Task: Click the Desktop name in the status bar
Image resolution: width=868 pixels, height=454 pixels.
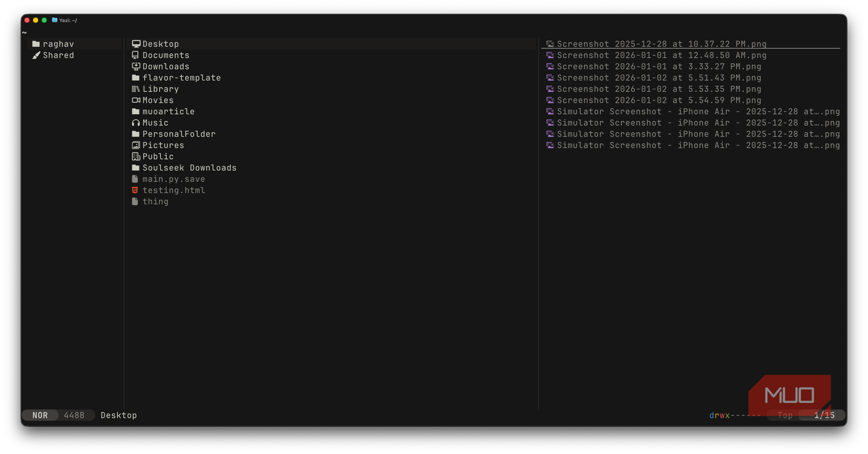Action: [x=119, y=415]
